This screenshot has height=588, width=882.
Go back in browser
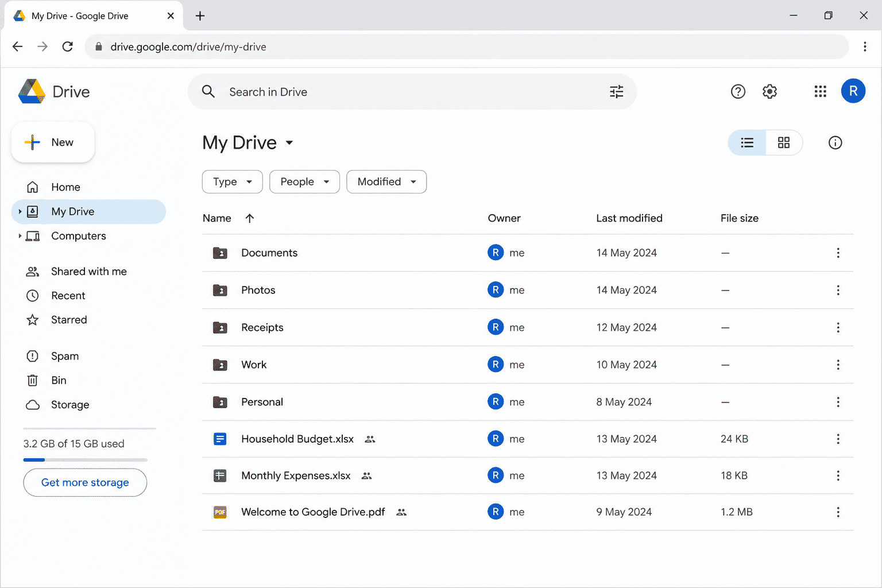18,47
